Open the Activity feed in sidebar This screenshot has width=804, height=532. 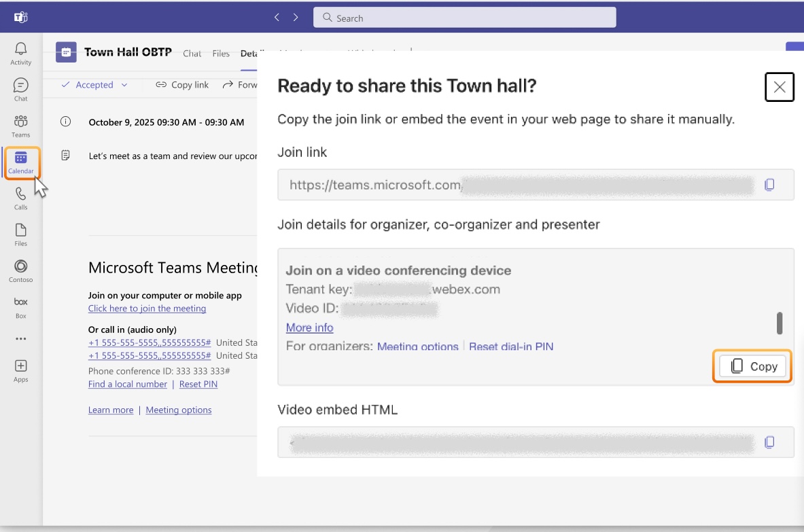20,54
